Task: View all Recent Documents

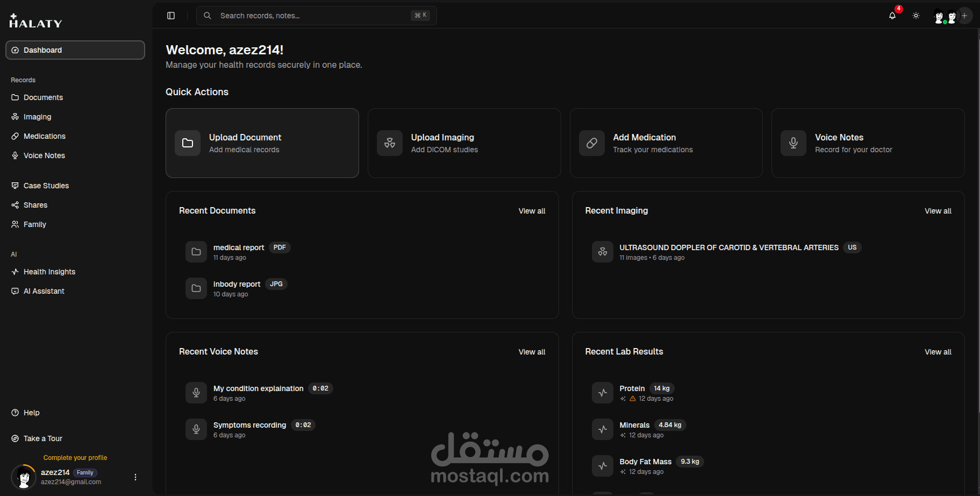Action: [x=532, y=211]
